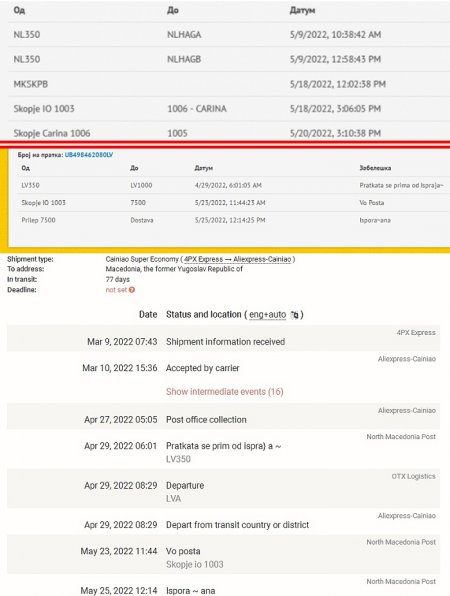The height and width of the screenshot is (596, 450).
Task: Show intermediate events (16)
Action: tap(225, 392)
